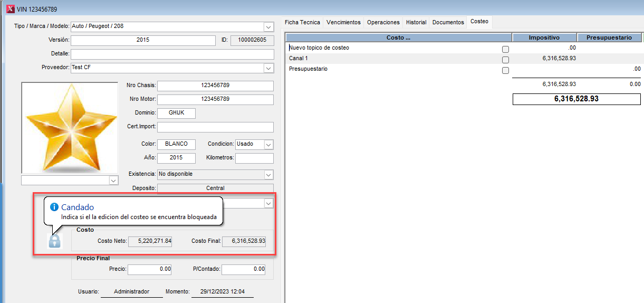Image resolution: width=644 pixels, height=303 pixels.
Task: Click the padlock cost lock icon
Action: pyautogui.click(x=54, y=241)
